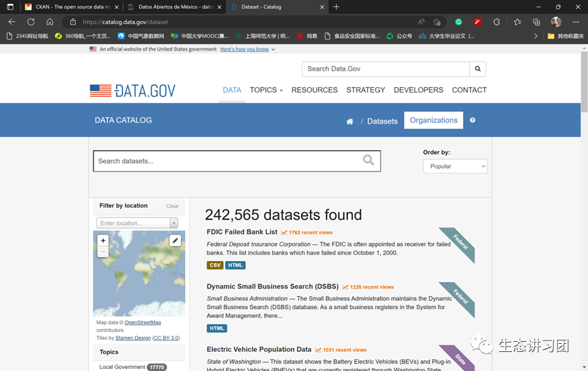588x371 pixels.
Task: Filter by Local Government topic
Action: point(122,367)
